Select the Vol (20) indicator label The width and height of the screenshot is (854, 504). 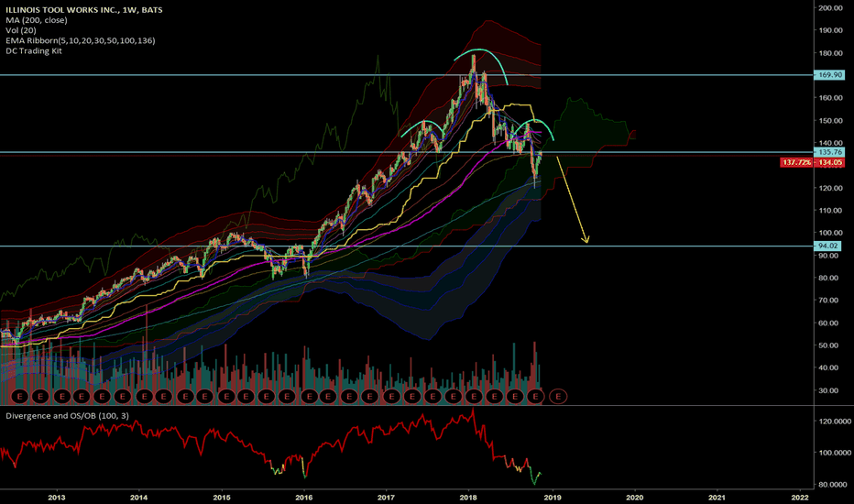pyautogui.click(x=21, y=30)
